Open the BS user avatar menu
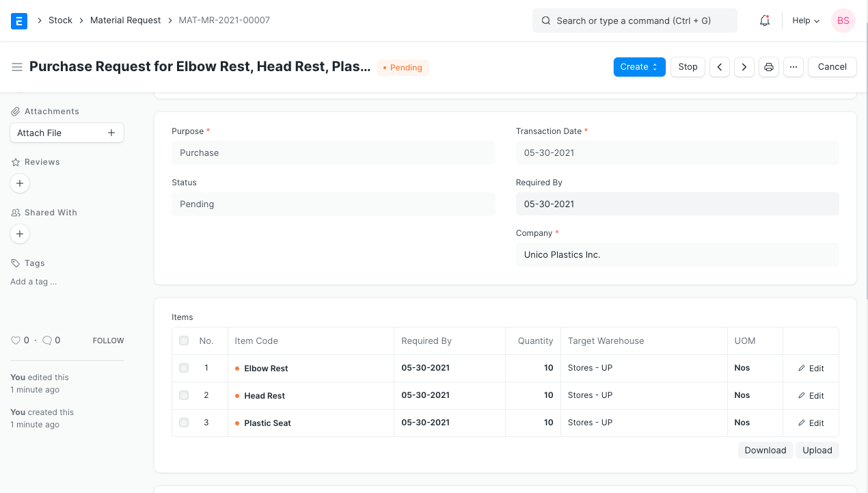Screen dimensions: 868x493 coord(843,21)
